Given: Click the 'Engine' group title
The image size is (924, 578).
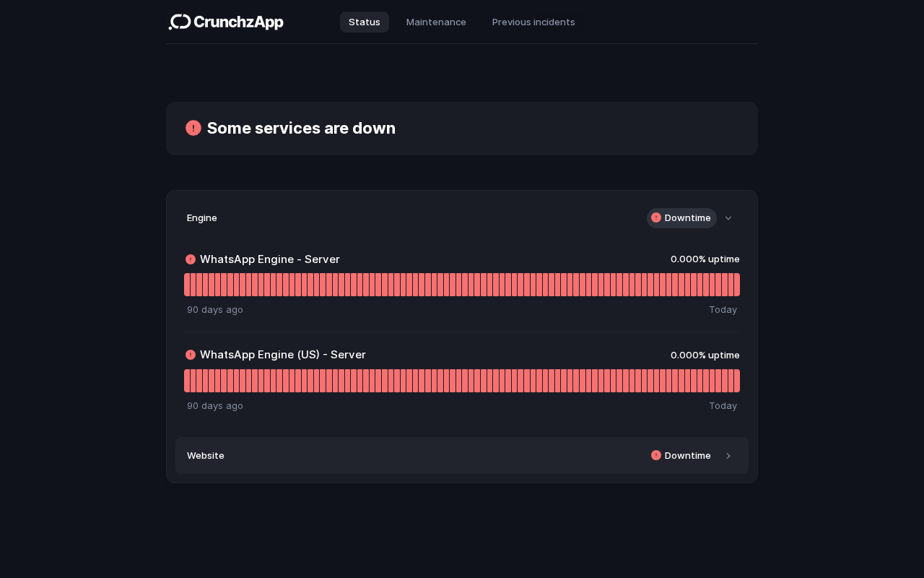Looking at the screenshot, I should pyautogui.click(x=202, y=217).
